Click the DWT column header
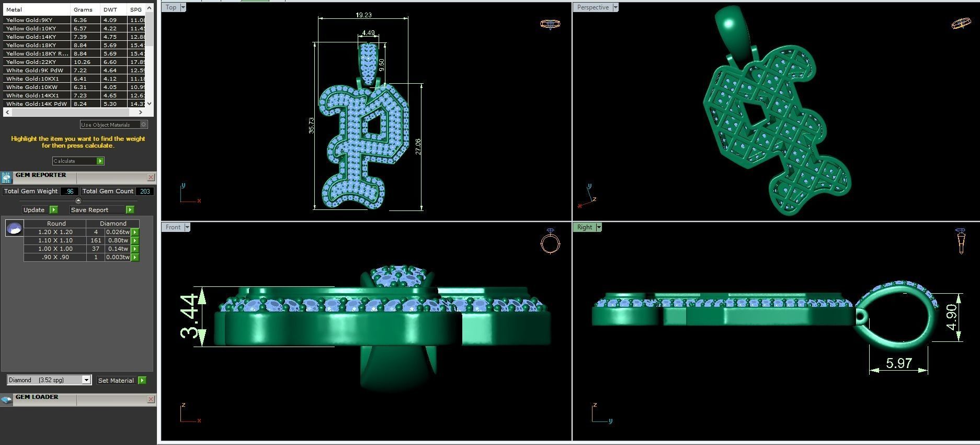The height and width of the screenshot is (445, 980). coord(113,9)
